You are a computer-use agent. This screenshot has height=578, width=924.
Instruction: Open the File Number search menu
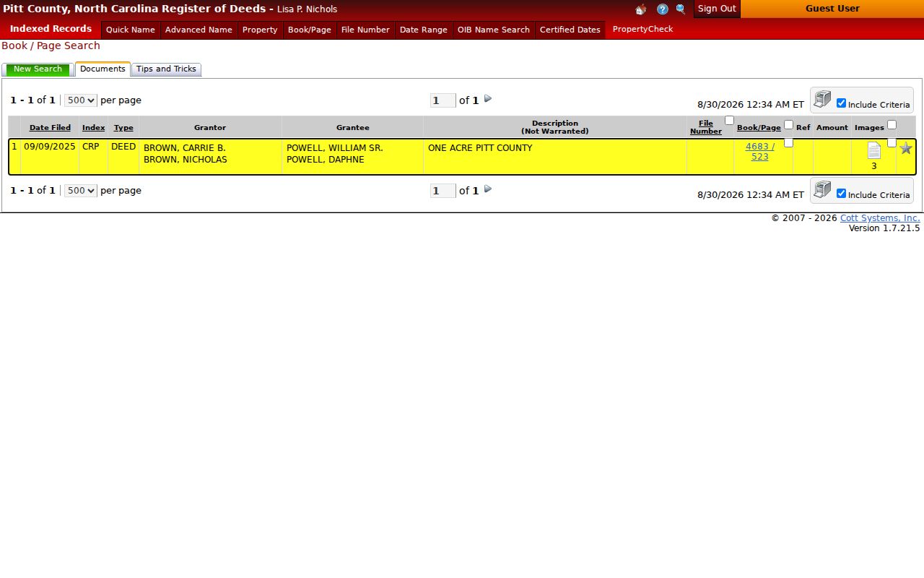coord(365,30)
